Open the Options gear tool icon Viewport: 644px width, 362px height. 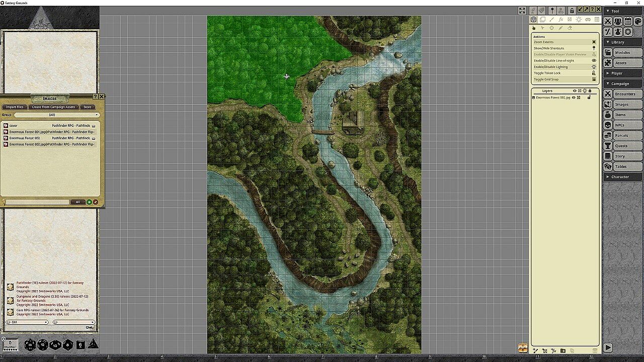(628, 31)
